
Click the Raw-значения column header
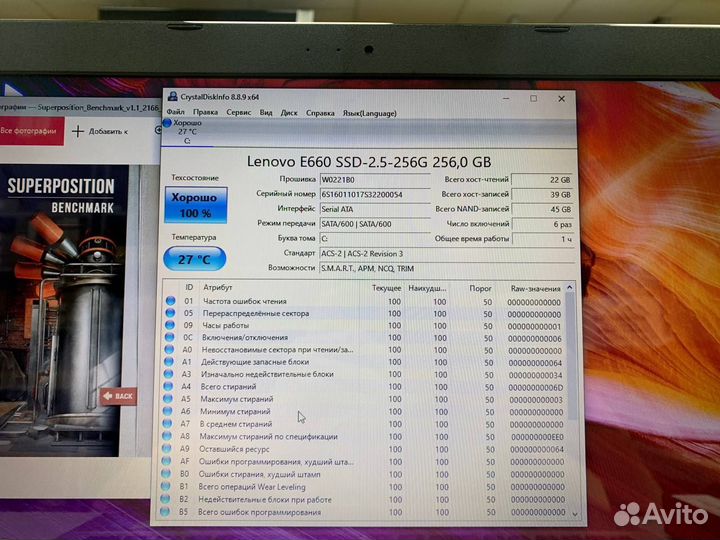pos(535,289)
